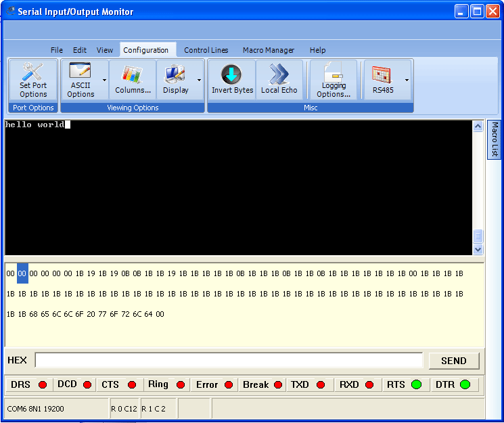Click the terminal vertical scrollbar down arrow
This screenshot has width=504, height=423.
click(x=478, y=249)
